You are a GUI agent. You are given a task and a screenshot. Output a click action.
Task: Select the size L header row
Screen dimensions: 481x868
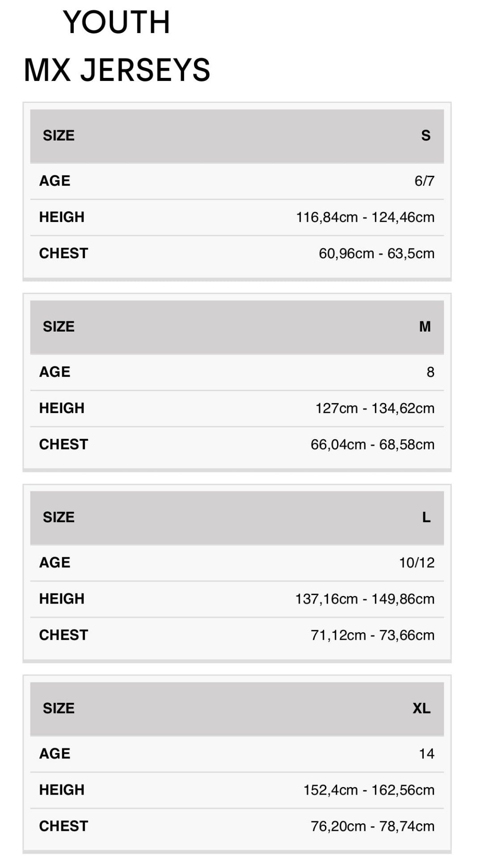pyautogui.click(x=237, y=518)
